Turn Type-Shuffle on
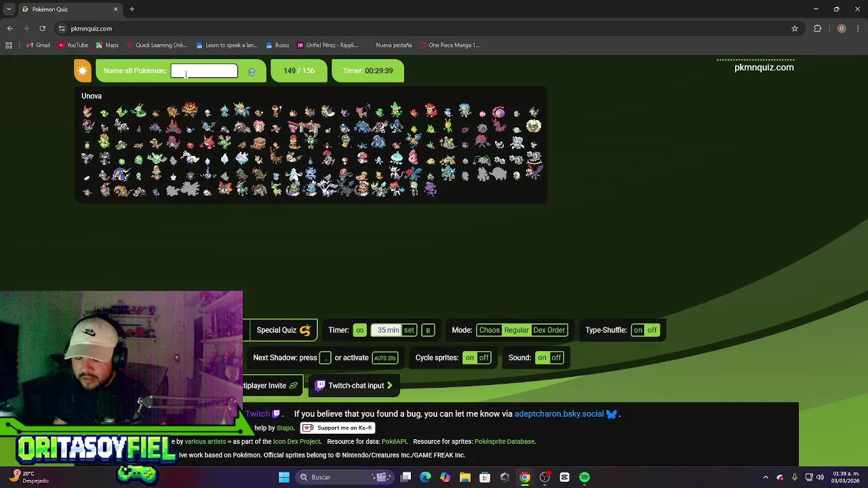Image resolution: width=868 pixels, height=488 pixels. pyautogui.click(x=638, y=330)
